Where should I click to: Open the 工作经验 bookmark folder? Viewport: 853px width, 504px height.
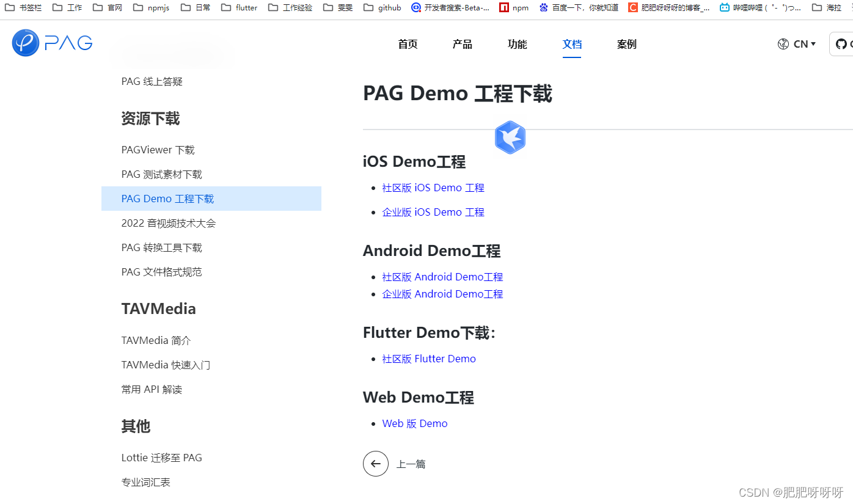point(290,8)
